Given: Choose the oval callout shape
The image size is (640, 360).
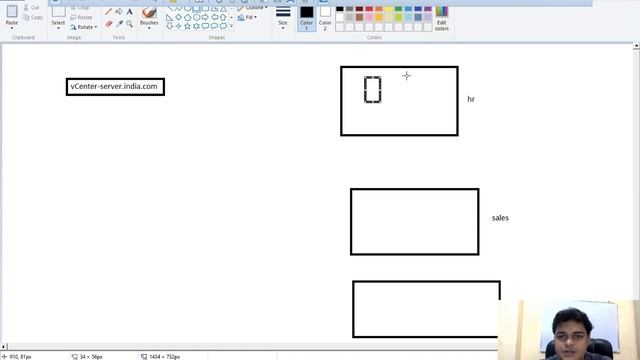Looking at the screenshot, I should tap(214, 26).
